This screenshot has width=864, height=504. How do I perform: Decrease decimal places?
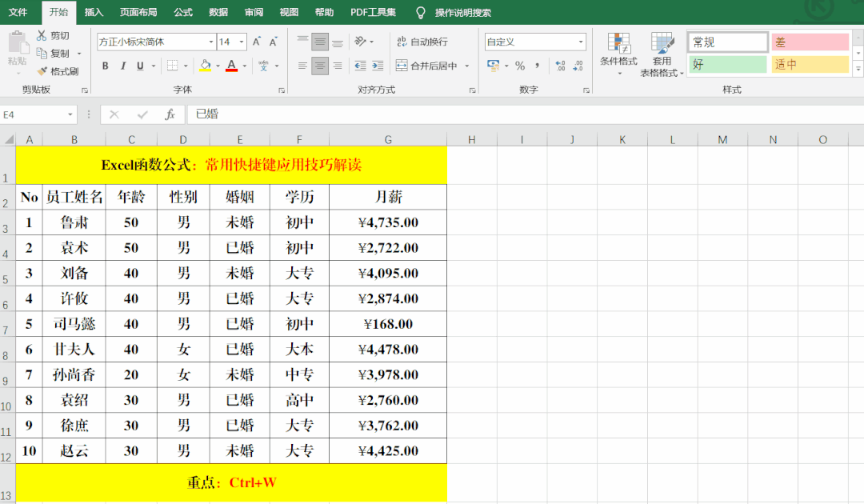click(578, 66)
